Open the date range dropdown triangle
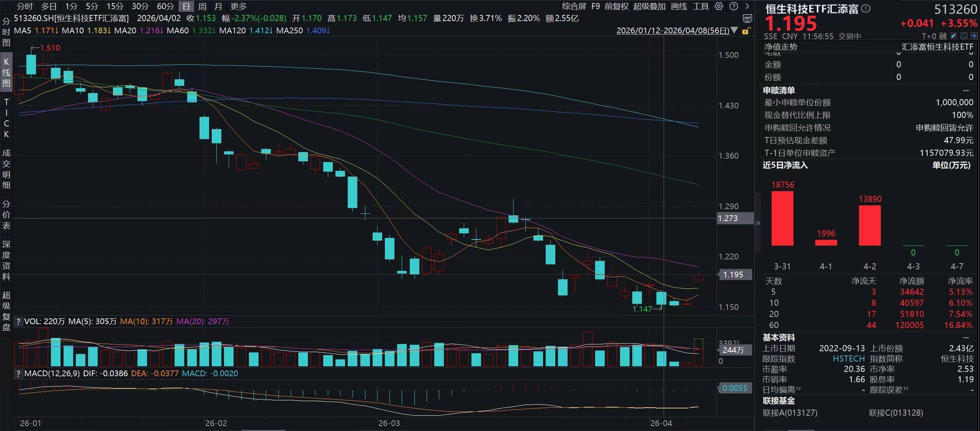 734,30
